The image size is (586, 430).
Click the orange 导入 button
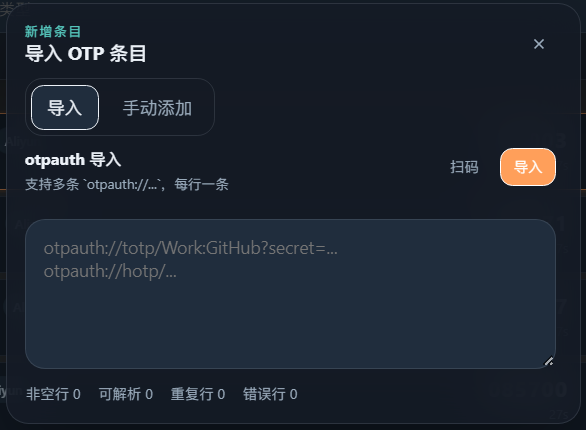528,167
